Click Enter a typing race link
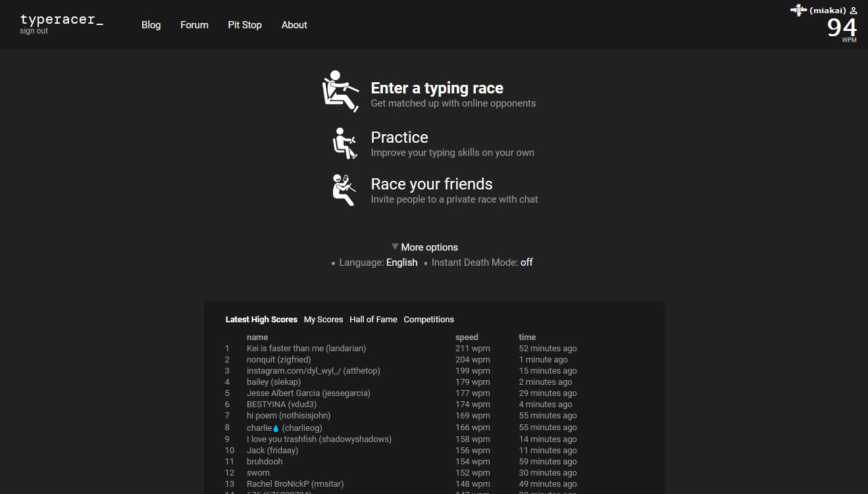The image size is (868, 494). point(437,88)
